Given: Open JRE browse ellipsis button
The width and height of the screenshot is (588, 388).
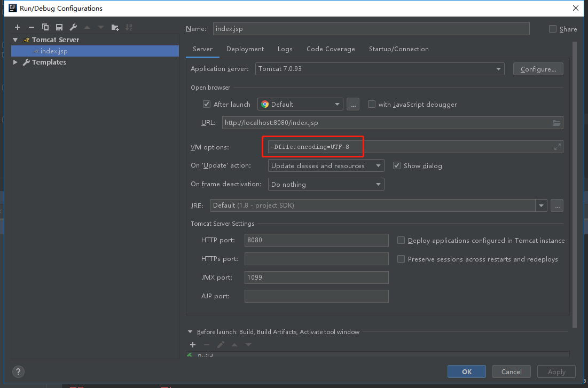Looking at the screenshot, I should [557, 205].
